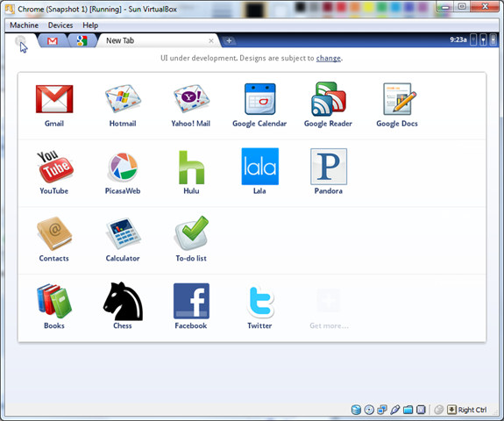Click the VirtualBox optical disc status icon
The image size is (504, 421).
tap(369, 410)
